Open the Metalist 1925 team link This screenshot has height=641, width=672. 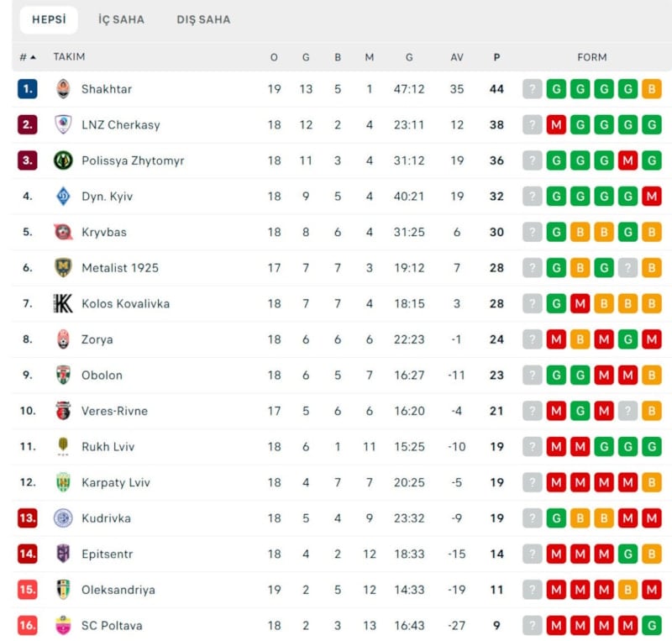tap(120, 268)
